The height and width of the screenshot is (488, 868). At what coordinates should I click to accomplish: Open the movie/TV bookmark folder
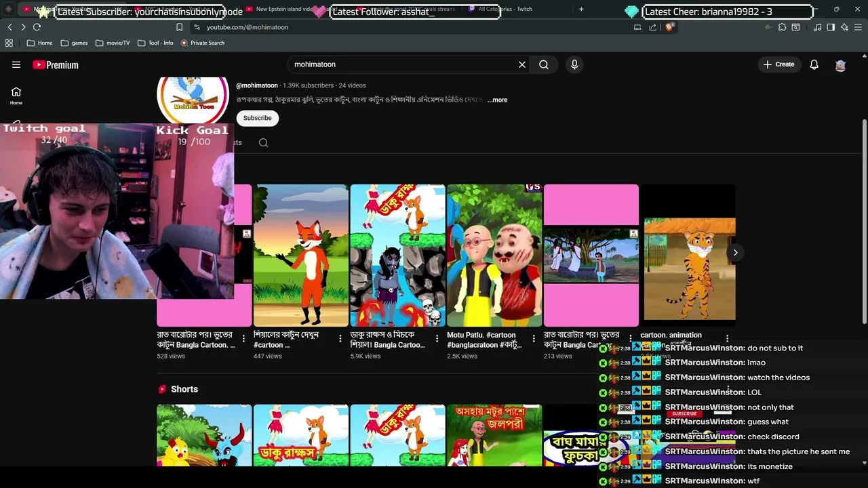[113, 43]
